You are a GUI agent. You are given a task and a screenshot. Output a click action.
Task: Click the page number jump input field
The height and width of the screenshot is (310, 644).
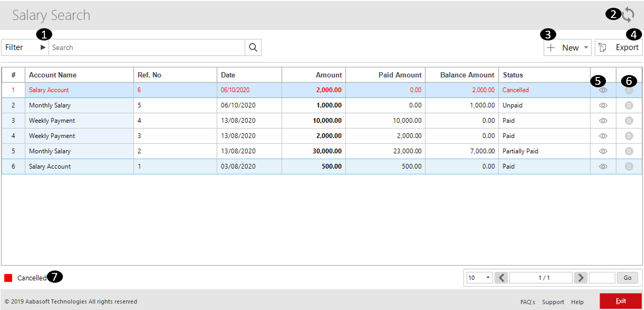602,278
